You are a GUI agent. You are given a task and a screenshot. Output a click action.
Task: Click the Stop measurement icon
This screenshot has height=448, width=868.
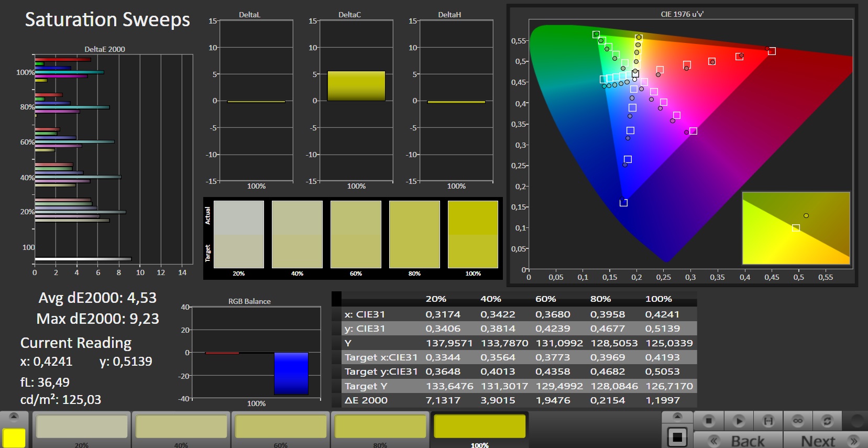(x=709, y=421)
